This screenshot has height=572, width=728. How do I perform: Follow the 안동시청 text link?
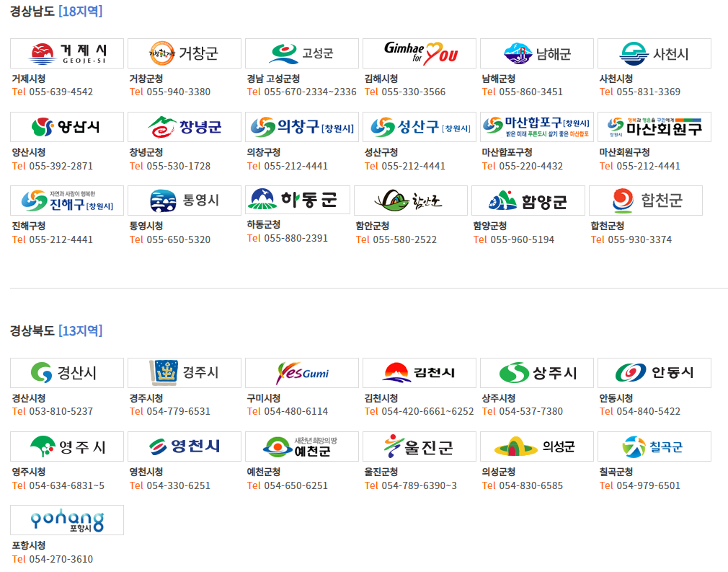[x=616, y=398]
